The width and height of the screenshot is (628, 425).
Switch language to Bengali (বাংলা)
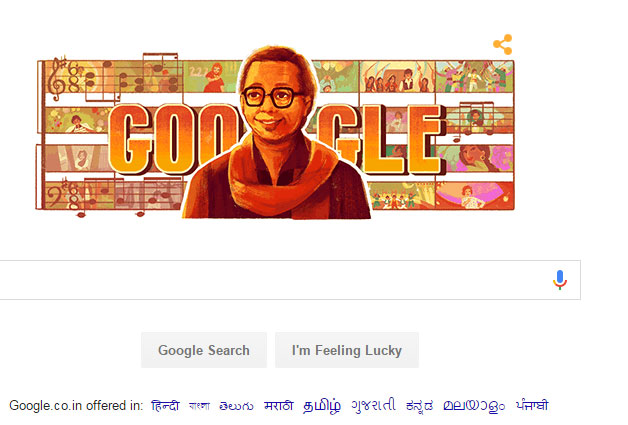point(199,406)
